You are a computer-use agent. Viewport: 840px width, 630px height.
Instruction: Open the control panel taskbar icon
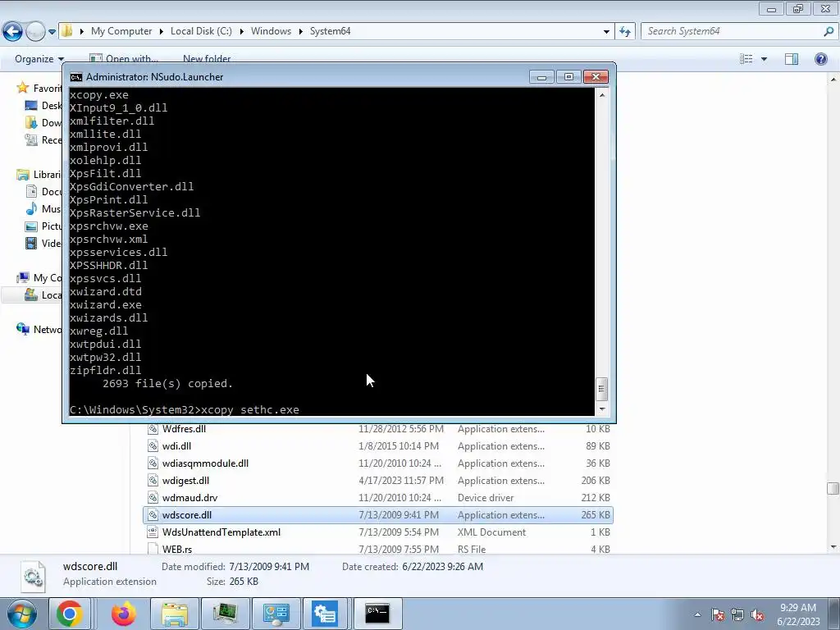[276, 614]
